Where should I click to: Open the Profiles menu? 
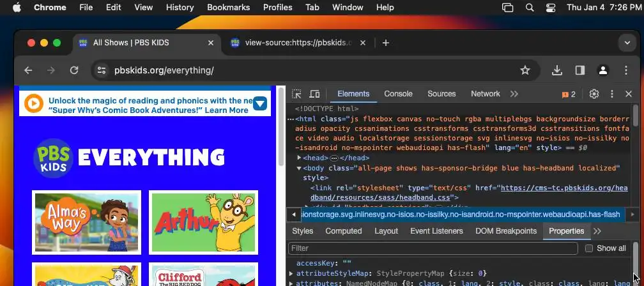(x=278, y=8)
